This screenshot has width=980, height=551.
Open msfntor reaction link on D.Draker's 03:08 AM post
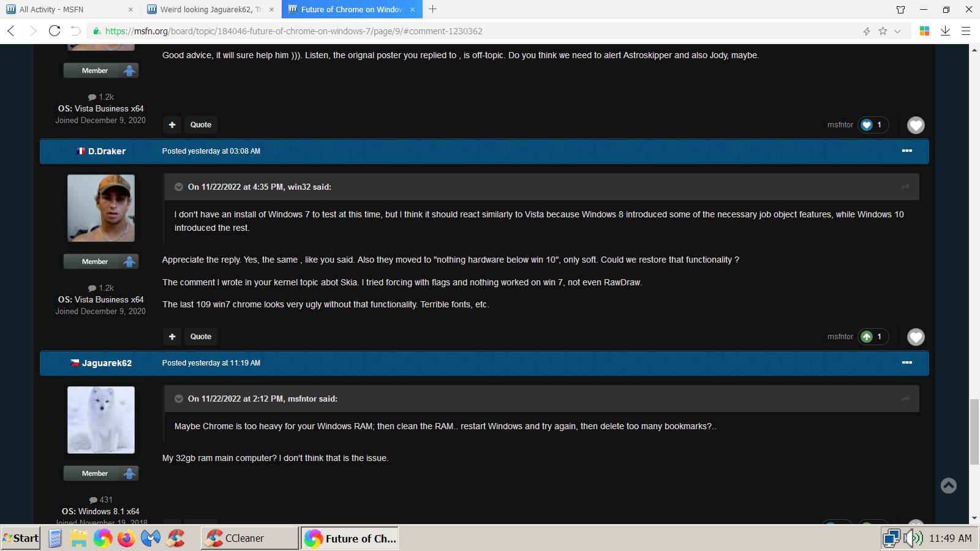pyautogui.click(x=840, y=337)
